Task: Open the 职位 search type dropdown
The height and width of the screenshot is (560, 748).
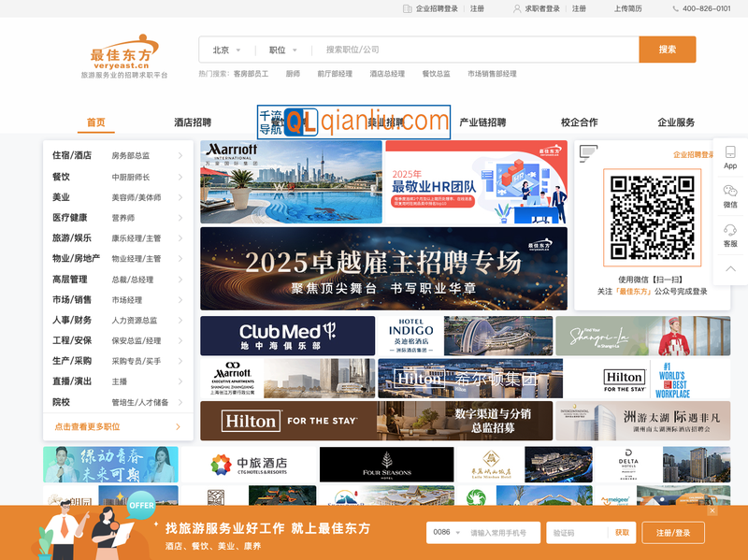Action: tap(282, 50)
